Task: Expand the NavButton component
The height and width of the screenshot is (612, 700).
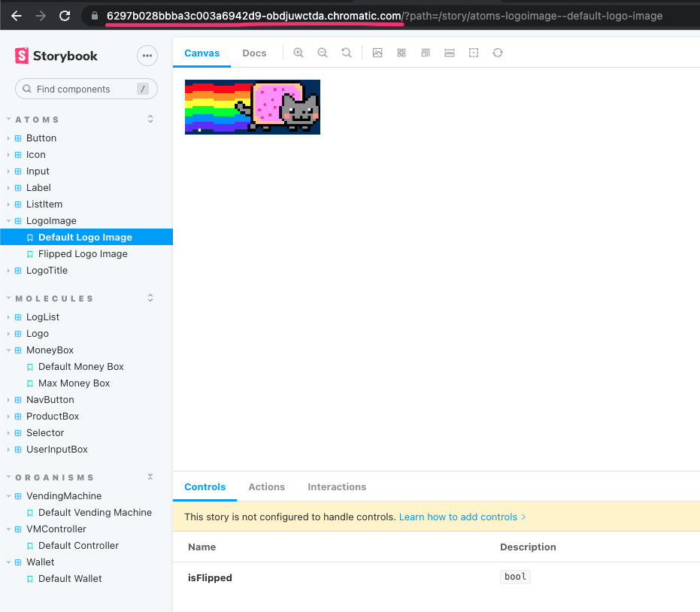Action: (x=50, y=399)
